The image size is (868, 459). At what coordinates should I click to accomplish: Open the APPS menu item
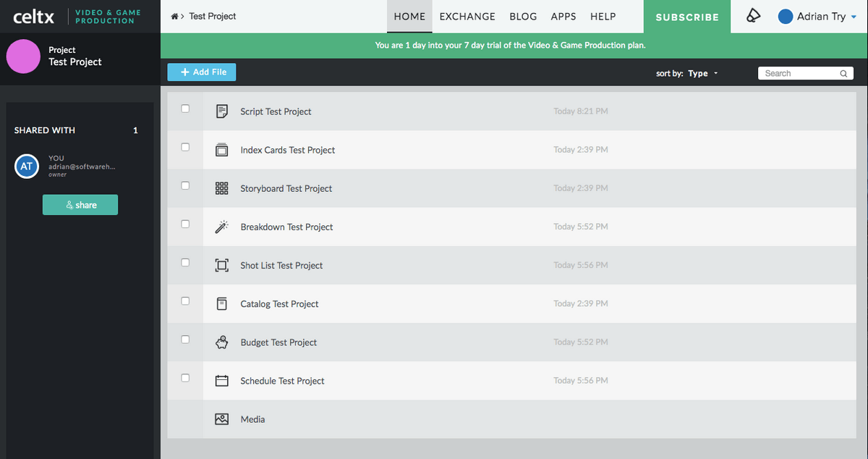[563, 17]
